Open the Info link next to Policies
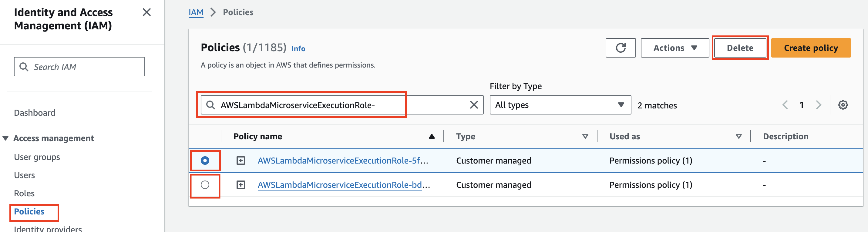Viewport: 868px width, 232px height. point(298,49)
